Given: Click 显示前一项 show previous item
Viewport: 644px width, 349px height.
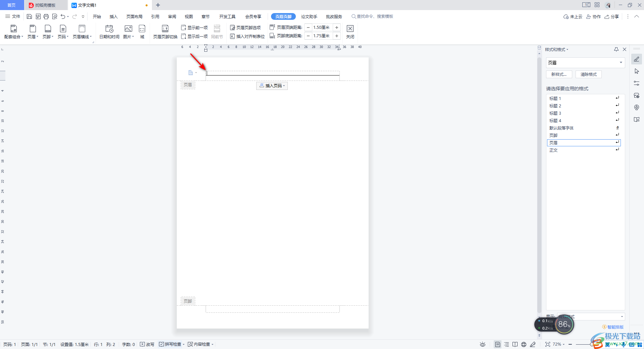Looking at the screenshot, I should (x=195, y=28).
